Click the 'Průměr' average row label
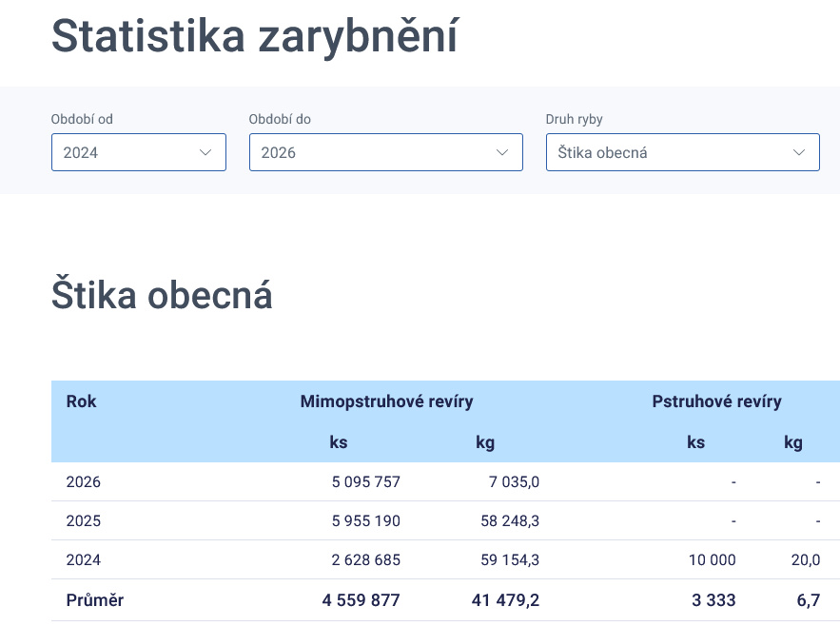 pos(95,599)
